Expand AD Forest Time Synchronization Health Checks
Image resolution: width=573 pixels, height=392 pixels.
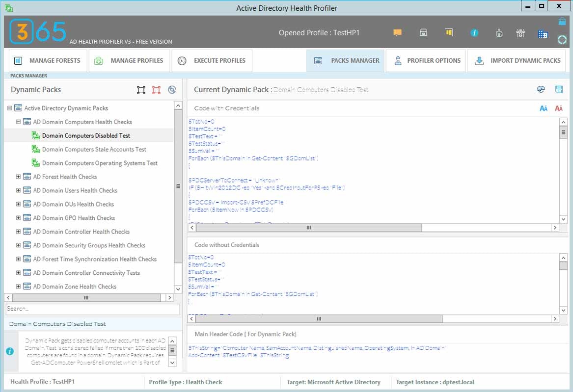[x=18, y=259]
